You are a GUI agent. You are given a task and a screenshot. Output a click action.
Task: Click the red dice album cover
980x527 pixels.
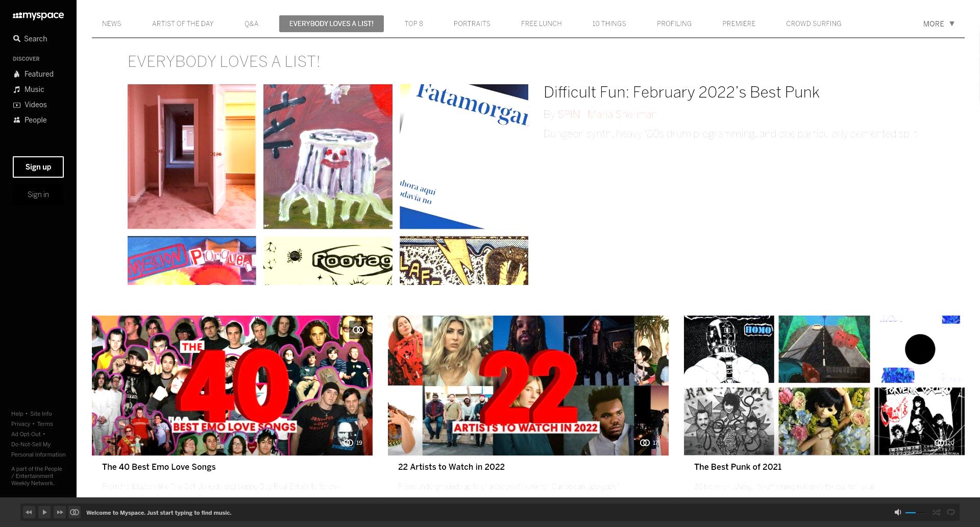824,349
